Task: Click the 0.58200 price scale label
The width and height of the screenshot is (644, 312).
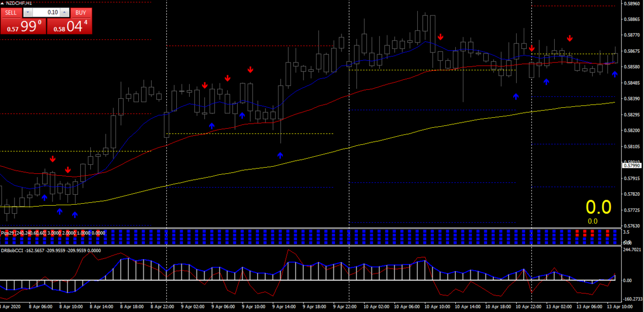Action: (x=631, y=130)
